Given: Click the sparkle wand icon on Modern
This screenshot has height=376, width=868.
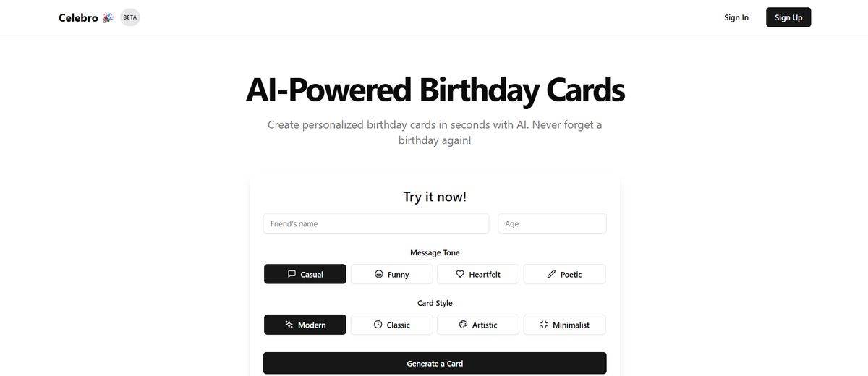Looking at the screenshot, I should [x=289, y=325].
